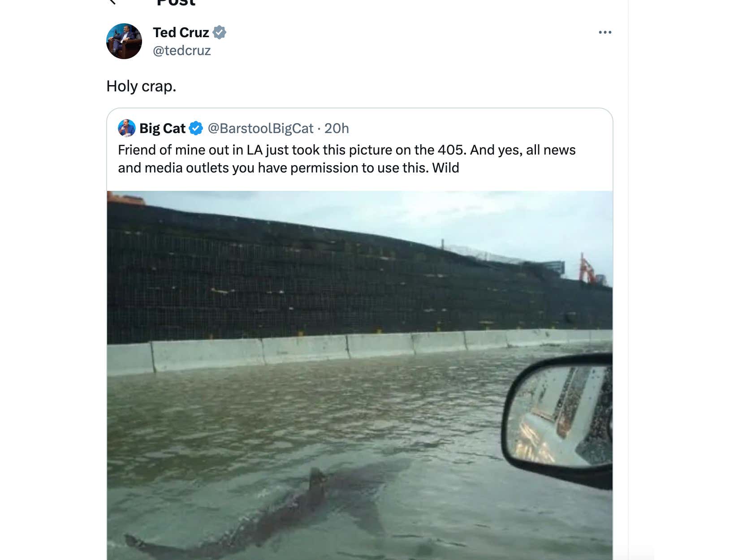747x560 pixels.
Task: Select the 'Holy crap.' tweet text
Action: click(142, 86)
